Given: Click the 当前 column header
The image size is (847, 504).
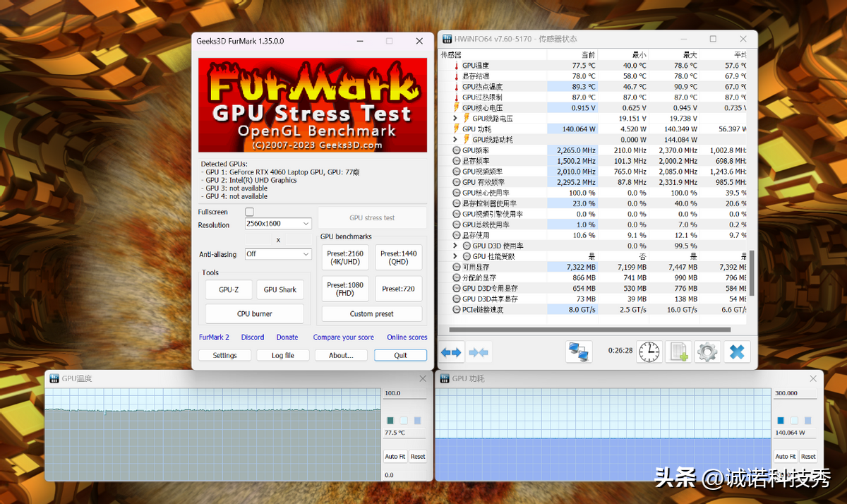Looking at the screenshot, I should 588,55.
